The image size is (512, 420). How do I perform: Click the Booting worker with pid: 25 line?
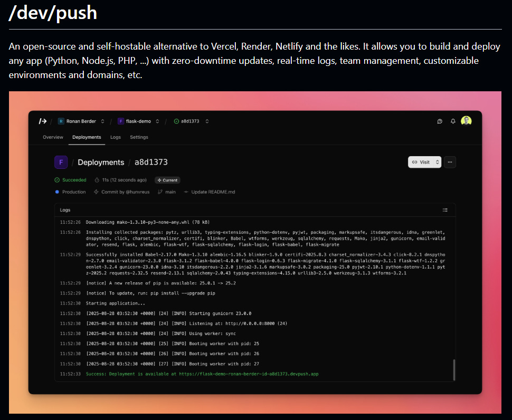click(x=173, y=343)
